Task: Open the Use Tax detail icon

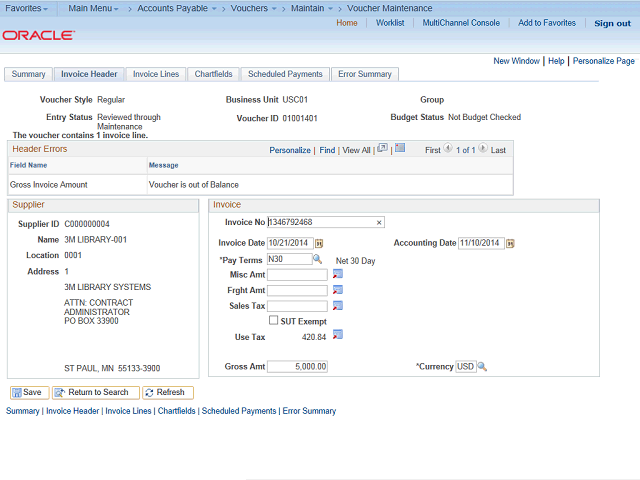Action: pos(338,335)
